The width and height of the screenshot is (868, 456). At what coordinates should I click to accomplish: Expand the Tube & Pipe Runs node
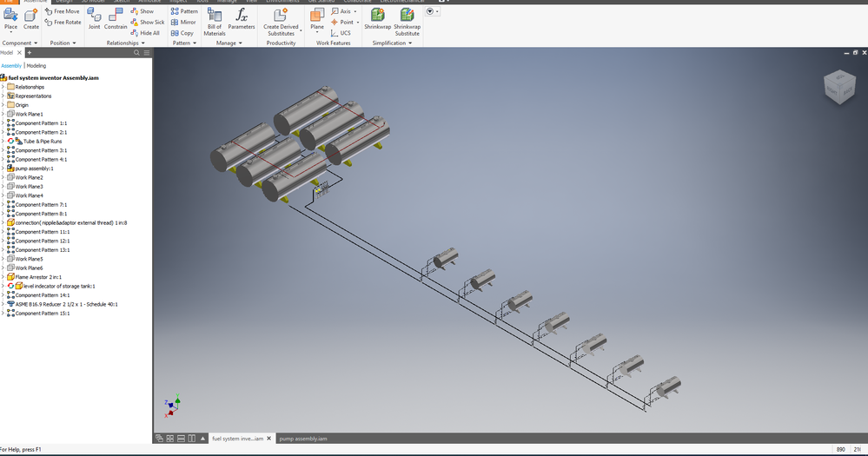pyautogui.click(x=3, y=141)
